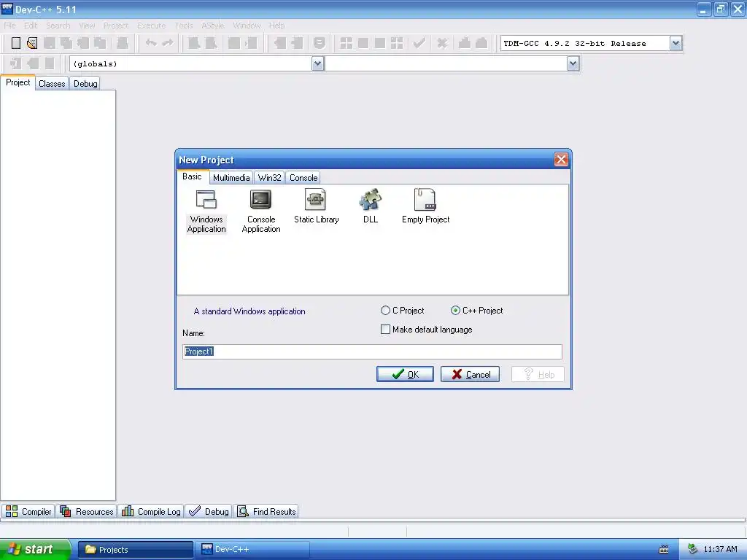Click the on-screen keyboard tray icon

coord(664,550)
